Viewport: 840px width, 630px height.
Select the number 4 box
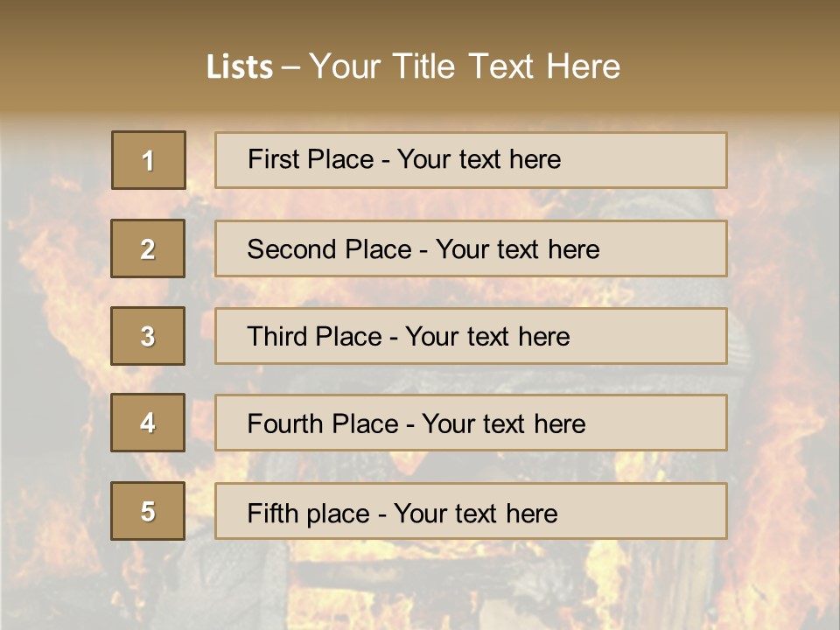coord(148,423)
